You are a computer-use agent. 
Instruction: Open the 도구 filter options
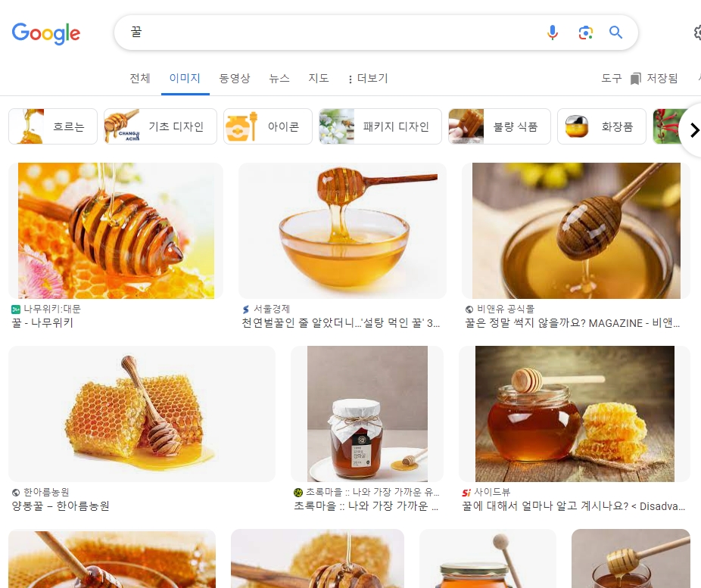coord(611,78)
